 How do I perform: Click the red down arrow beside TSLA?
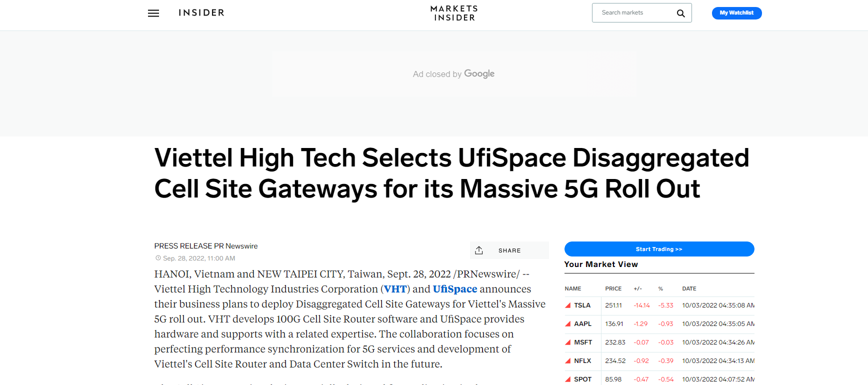tap(568, 305)
